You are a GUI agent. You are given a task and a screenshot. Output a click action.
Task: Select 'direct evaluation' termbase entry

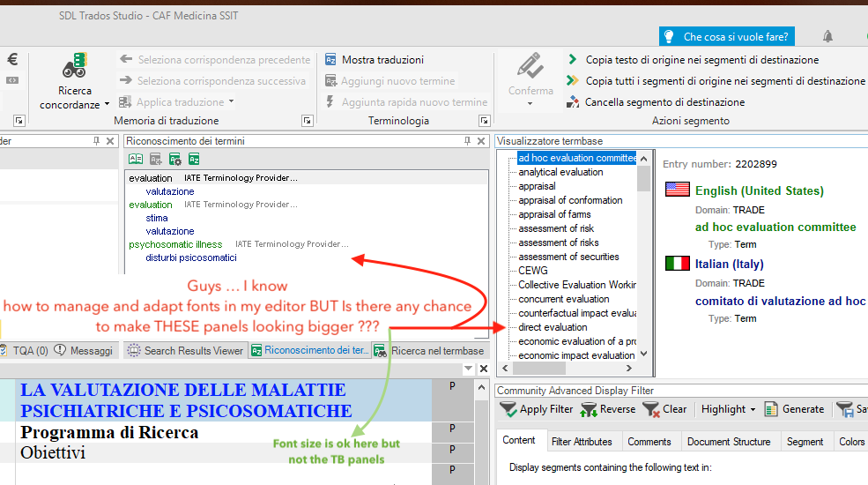point(553,327)
